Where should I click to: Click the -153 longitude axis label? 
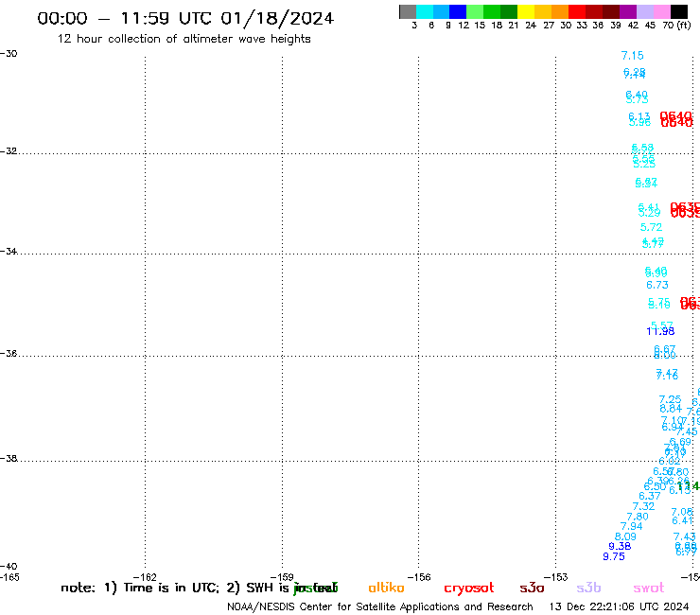pyautogui.click(x=556, y=577)
